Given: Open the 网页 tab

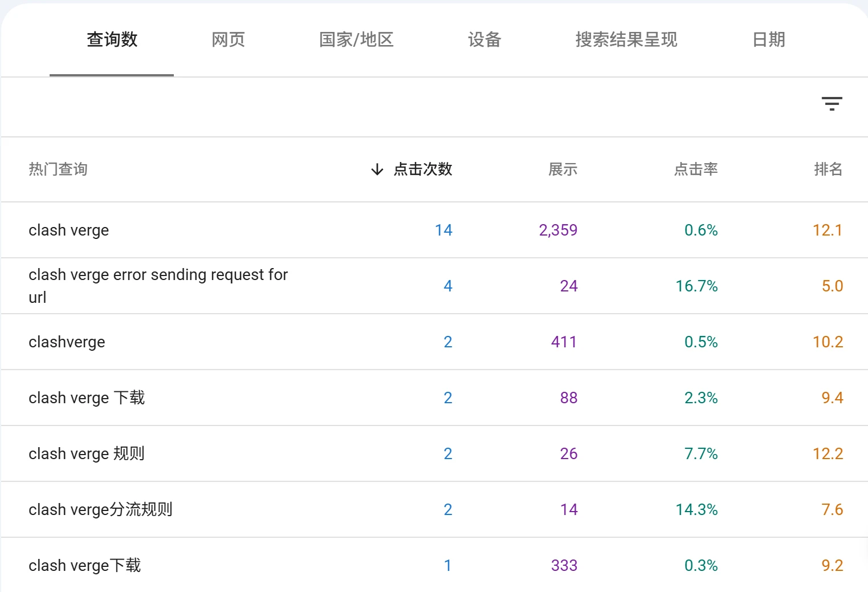Looking at the screenshot, I should (228, 40).
